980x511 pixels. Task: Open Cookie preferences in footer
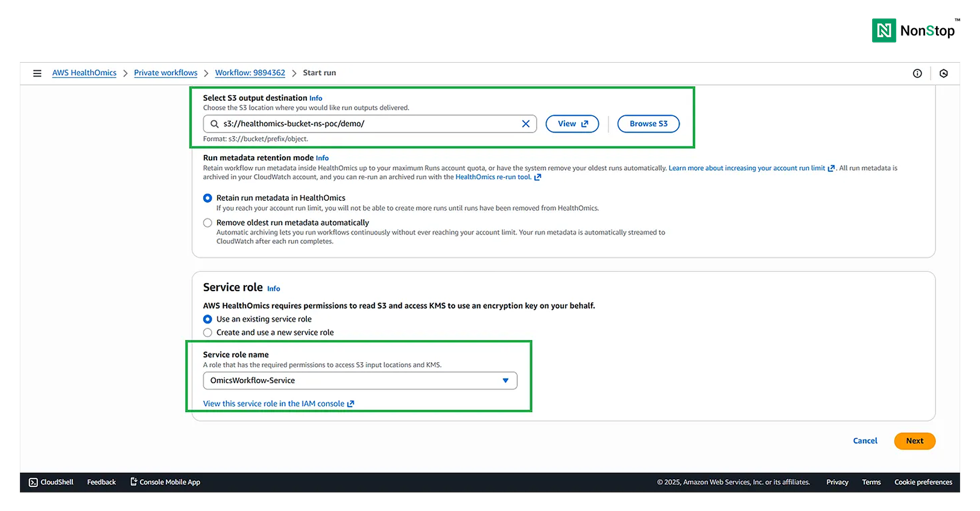pyautogui.click(x=923, y=482)
